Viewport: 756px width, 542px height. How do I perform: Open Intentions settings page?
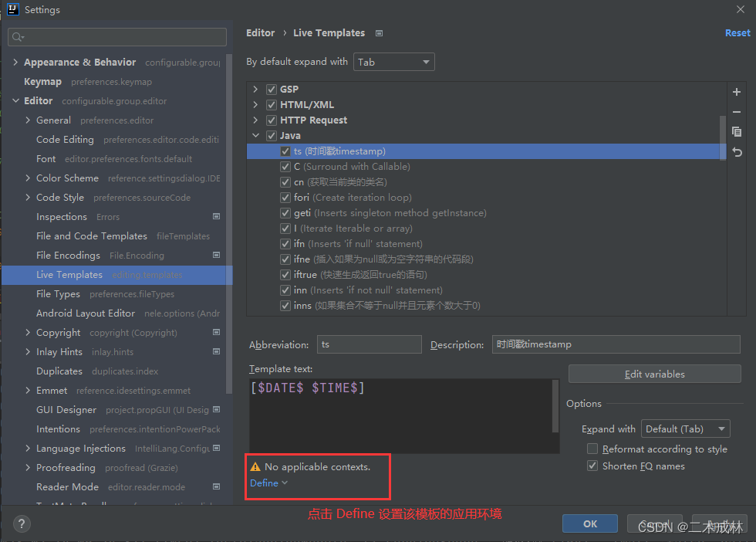tap(58, 429)
